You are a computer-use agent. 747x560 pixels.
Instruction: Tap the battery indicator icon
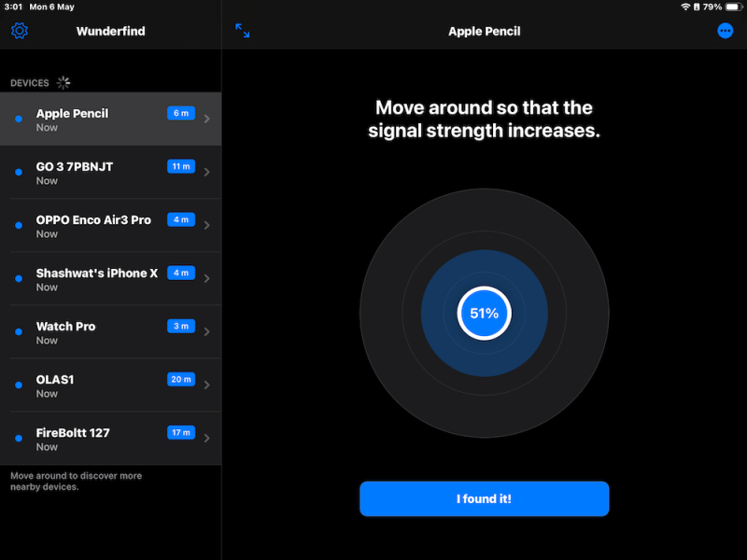734,7
